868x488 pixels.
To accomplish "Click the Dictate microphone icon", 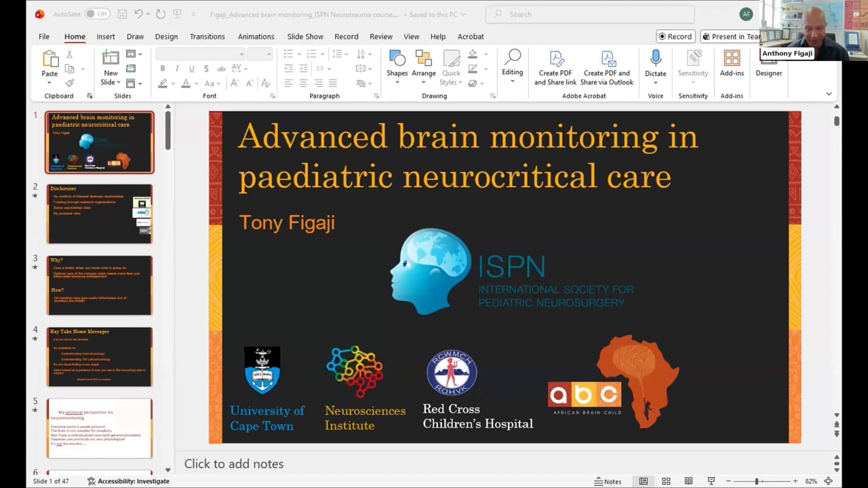I will (x=655, y=58).
